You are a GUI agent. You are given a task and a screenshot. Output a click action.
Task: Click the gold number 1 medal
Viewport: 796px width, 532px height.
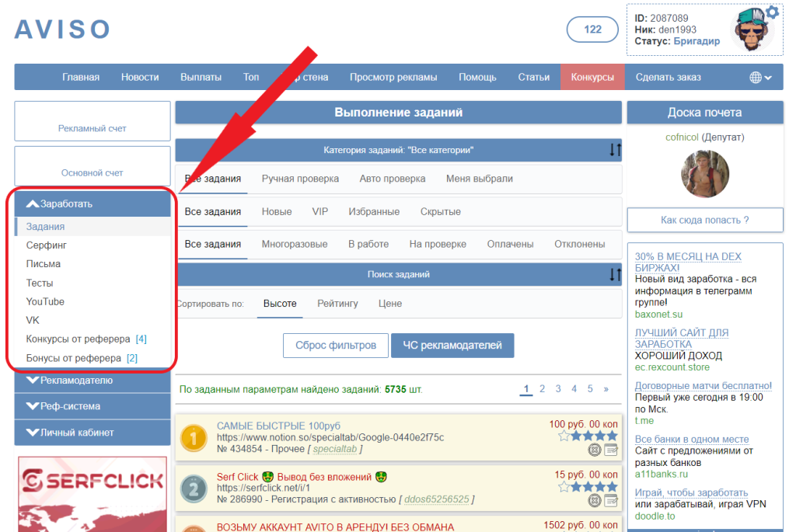click(x=194, y=438)
